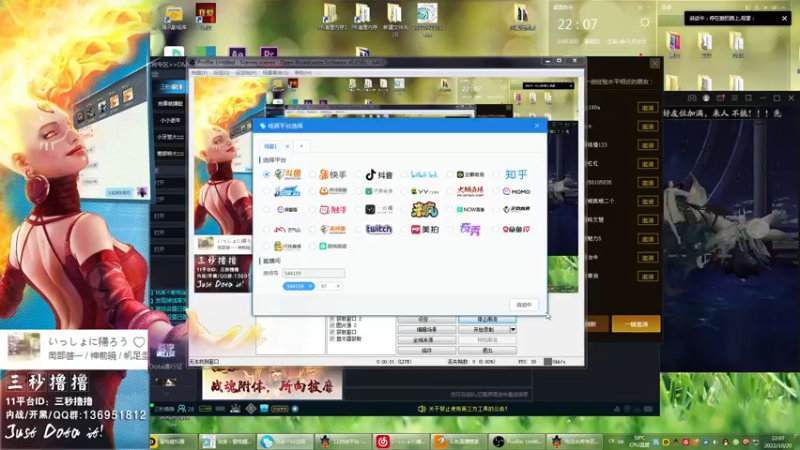The width and height of the screenshot is (800, 450).
Task: Invite the friend in the 50105035 row
Action: click(647, 183)
